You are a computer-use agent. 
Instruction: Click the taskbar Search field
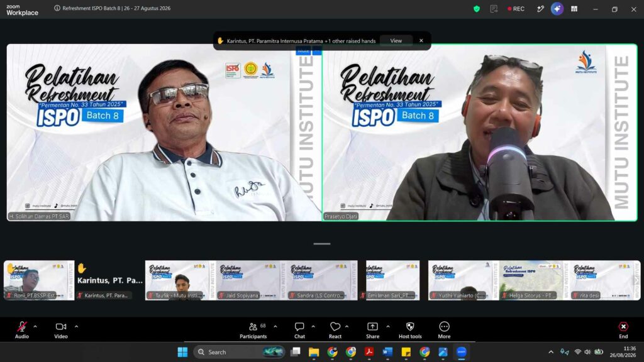pyautogui.click(x=240, y=352)
